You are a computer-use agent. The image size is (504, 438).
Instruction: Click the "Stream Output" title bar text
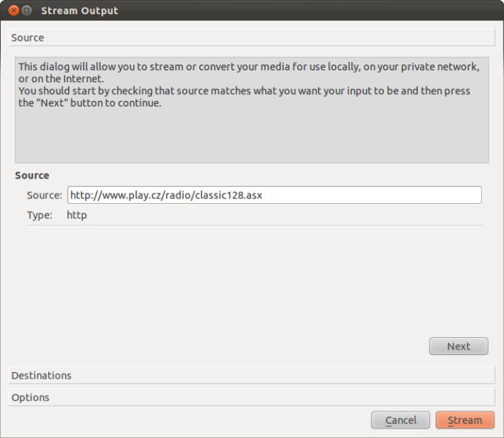pos(79,10)
